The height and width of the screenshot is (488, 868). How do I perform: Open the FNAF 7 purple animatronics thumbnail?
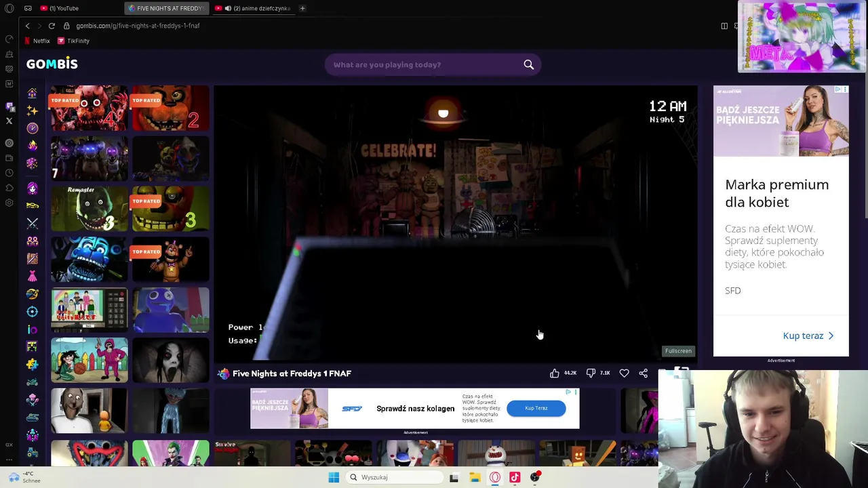pos(89,159)
